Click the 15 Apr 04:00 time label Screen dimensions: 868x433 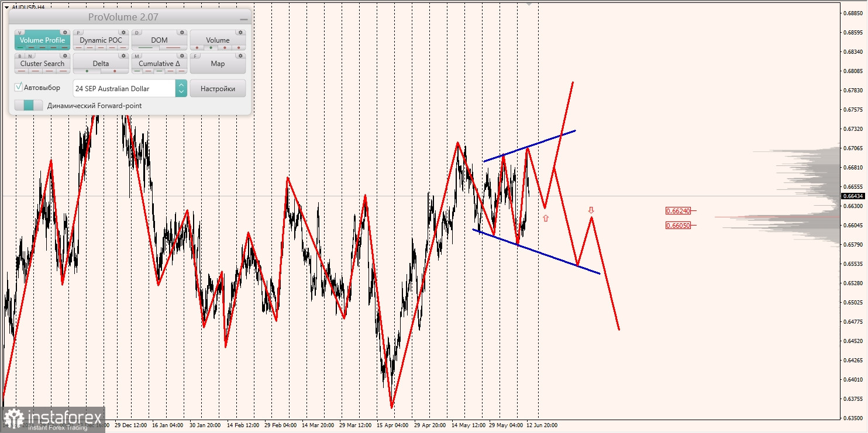point(392,425)
